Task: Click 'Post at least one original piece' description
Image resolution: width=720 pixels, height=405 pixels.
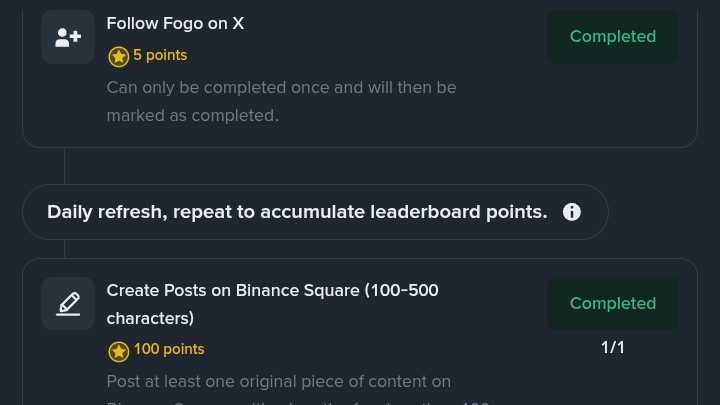Action: pos(278,381)
